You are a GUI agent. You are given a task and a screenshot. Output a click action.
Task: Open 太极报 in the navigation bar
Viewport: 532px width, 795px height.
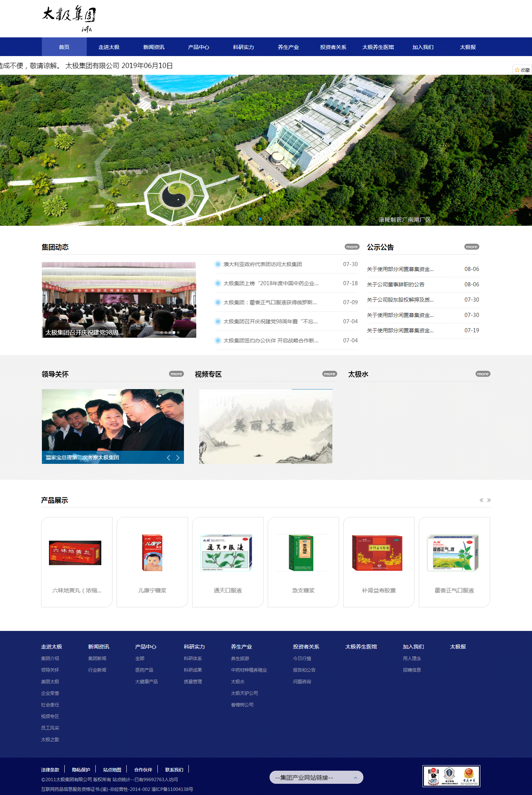pos(468,47)
